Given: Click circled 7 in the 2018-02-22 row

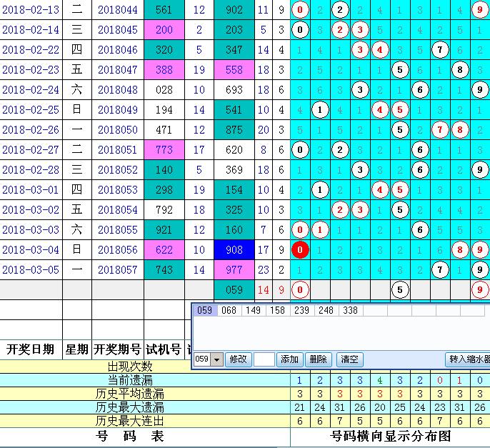Looking at the screenshot, I should [441, 50].
